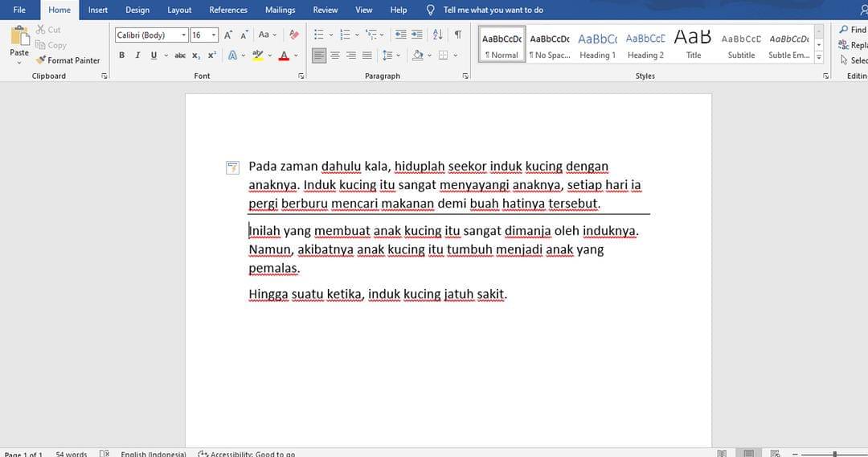Show paragraph marks with pilcrow icon
Screen dimensions: 868x457
click(457, 35)
